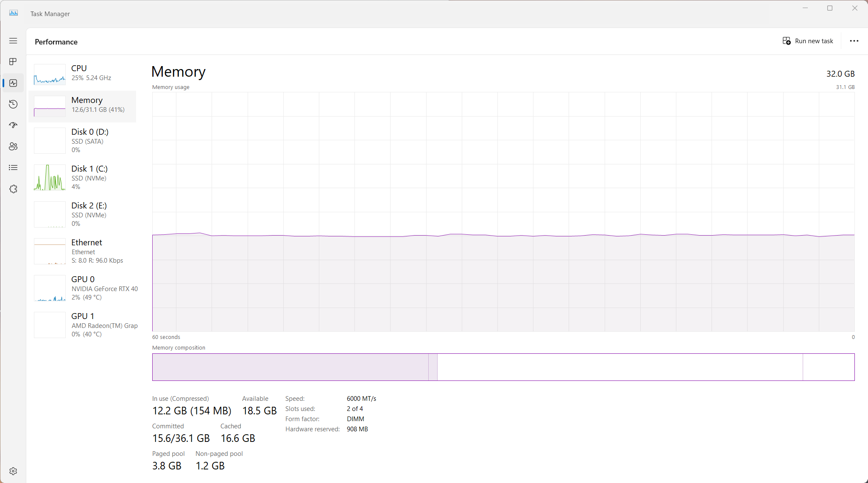
Task: Close the Task Manager window
Action: (x=855, y=8)
